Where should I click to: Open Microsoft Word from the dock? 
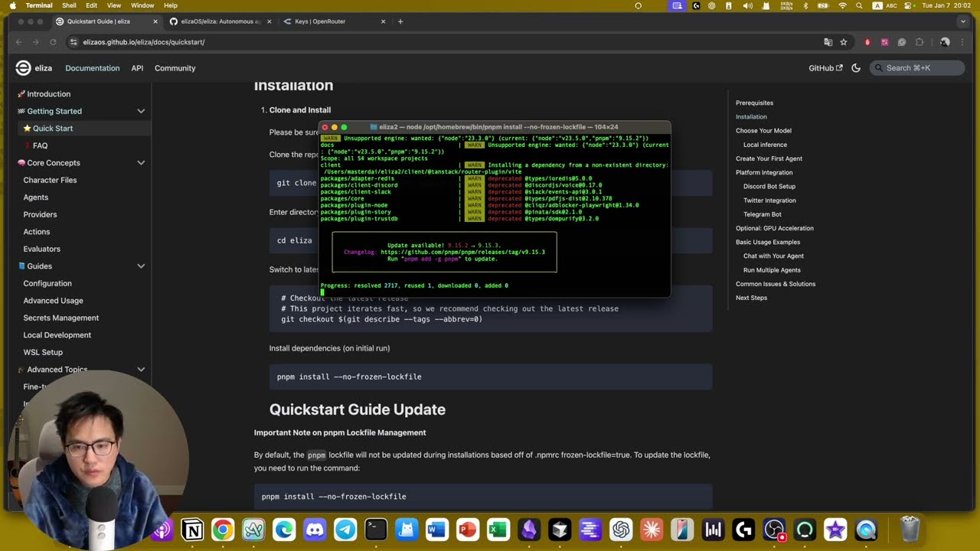[437, 529]
